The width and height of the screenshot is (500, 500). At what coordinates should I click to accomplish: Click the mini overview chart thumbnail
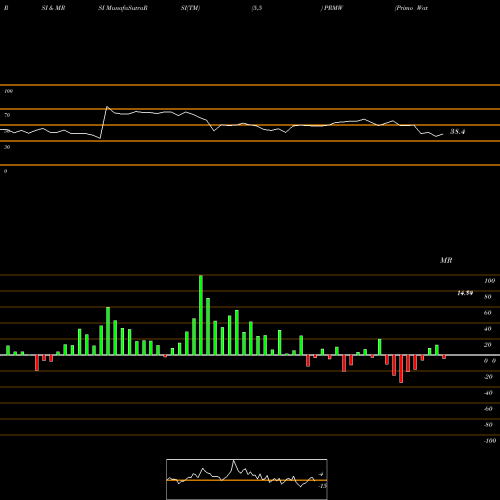click(247, 479)
